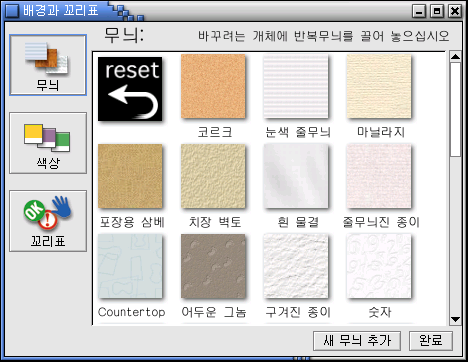Click the 완료 done button
Viewport: 468px width, 362px height.
[x=431, y=341]
